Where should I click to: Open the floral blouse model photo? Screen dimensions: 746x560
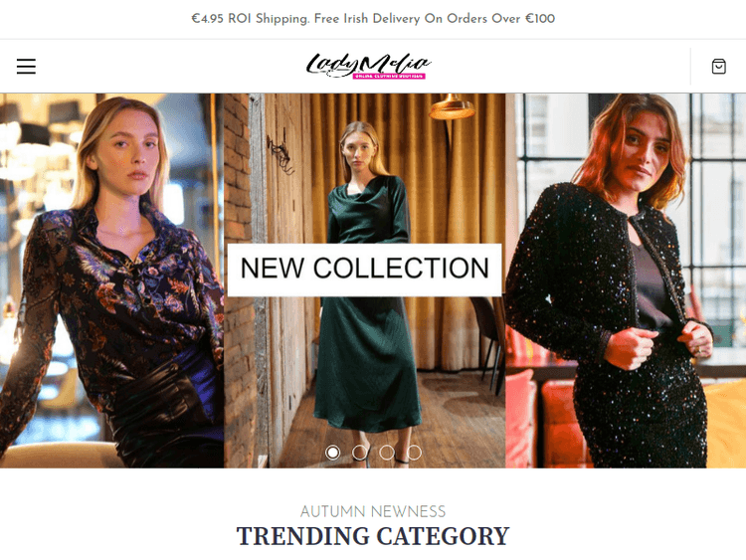(111, 280)
